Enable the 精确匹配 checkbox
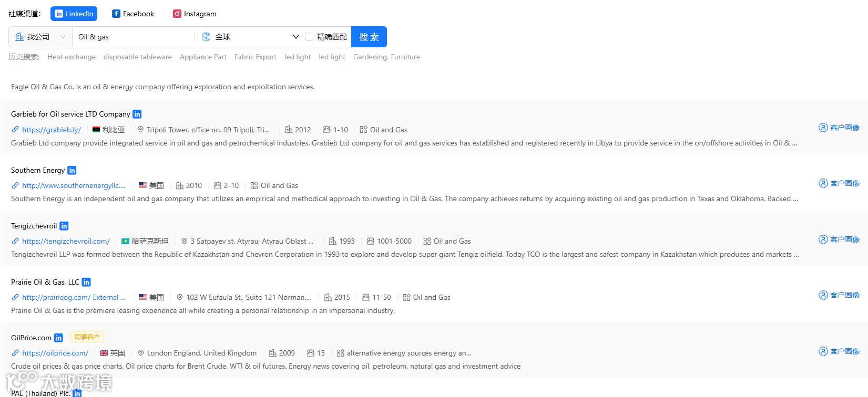This screenshot has width=868, height=397. (309, 37)
